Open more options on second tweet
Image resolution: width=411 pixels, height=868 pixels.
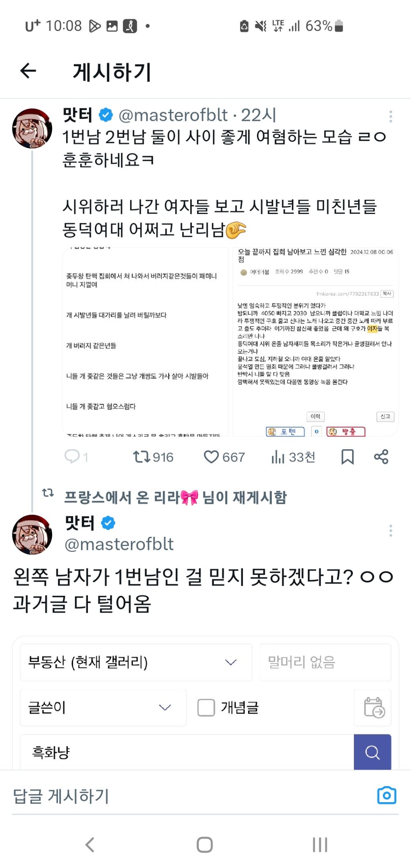coord(391,531)
